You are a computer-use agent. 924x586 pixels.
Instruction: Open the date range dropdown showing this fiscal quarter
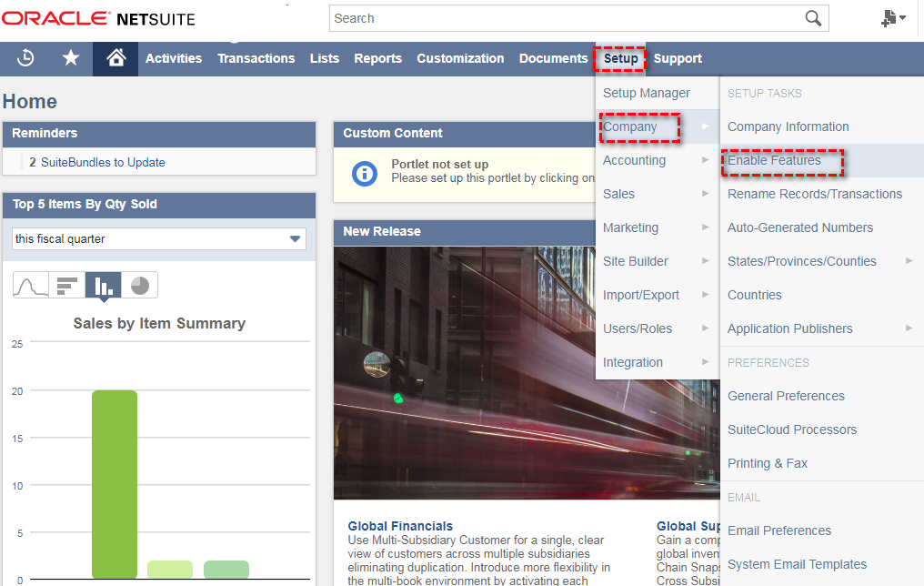(293, 237)
